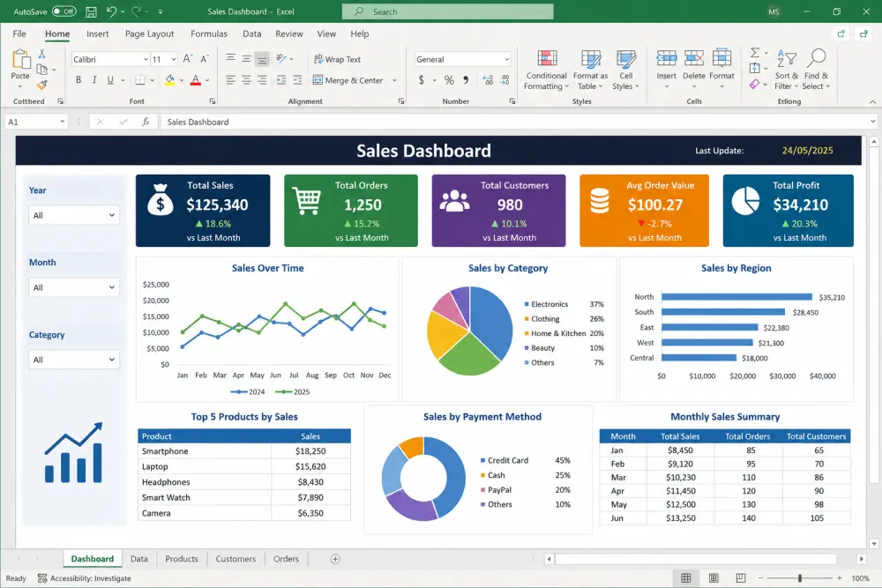
Task: Click the Percent Style icon
Action: point(449,80)
